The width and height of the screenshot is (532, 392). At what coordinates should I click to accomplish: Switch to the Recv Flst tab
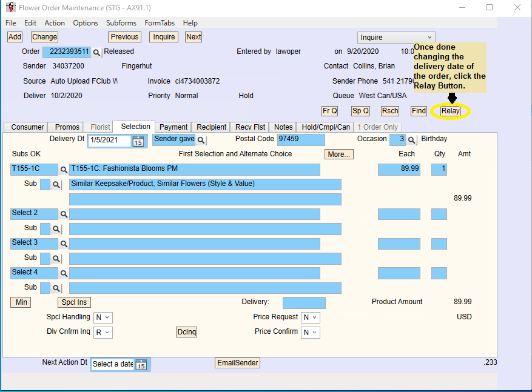click(x=250, y=127)
